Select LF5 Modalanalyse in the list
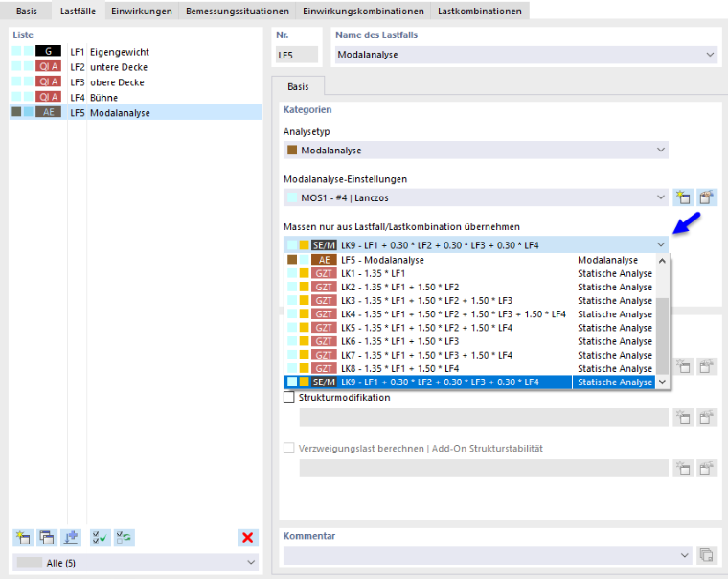728x579 pixels. [136, 112]
